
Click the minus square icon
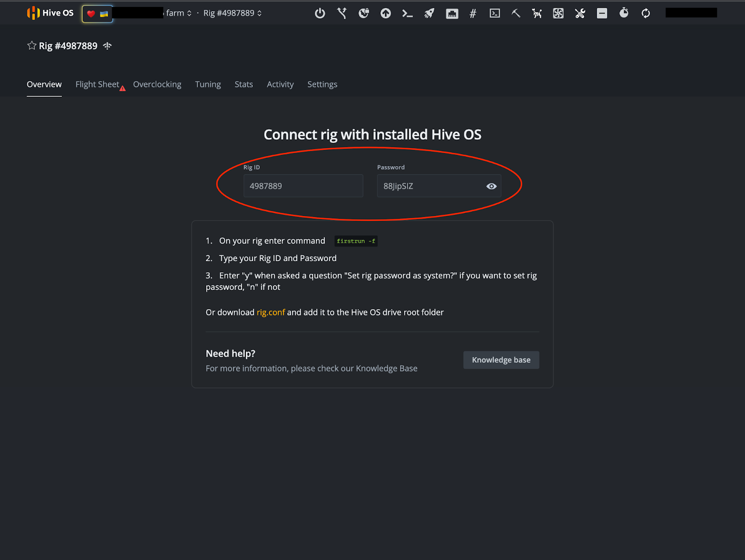602,13
